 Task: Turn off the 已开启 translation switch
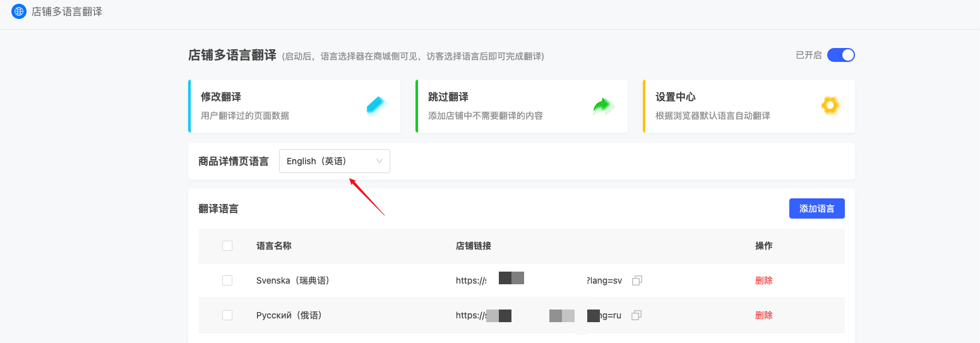[840, 55]
